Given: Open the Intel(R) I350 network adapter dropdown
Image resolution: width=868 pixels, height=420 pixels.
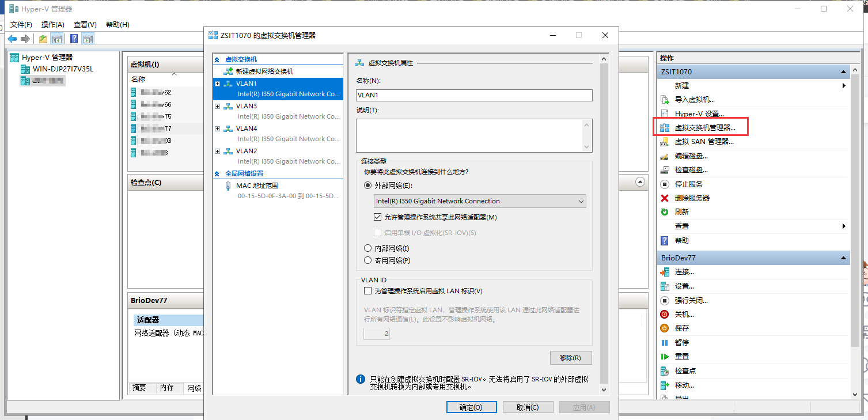Looking at the screenshot, I should (x=480, y=201).
